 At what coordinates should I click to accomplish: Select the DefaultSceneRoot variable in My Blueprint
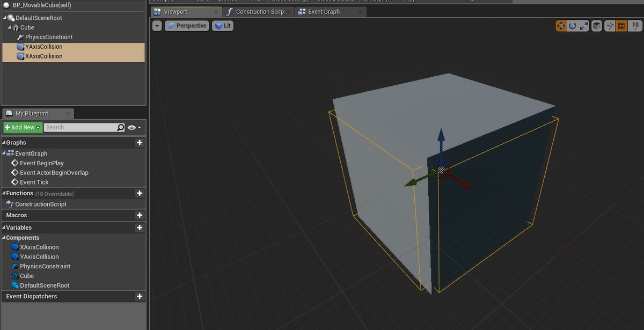[45, 286]
